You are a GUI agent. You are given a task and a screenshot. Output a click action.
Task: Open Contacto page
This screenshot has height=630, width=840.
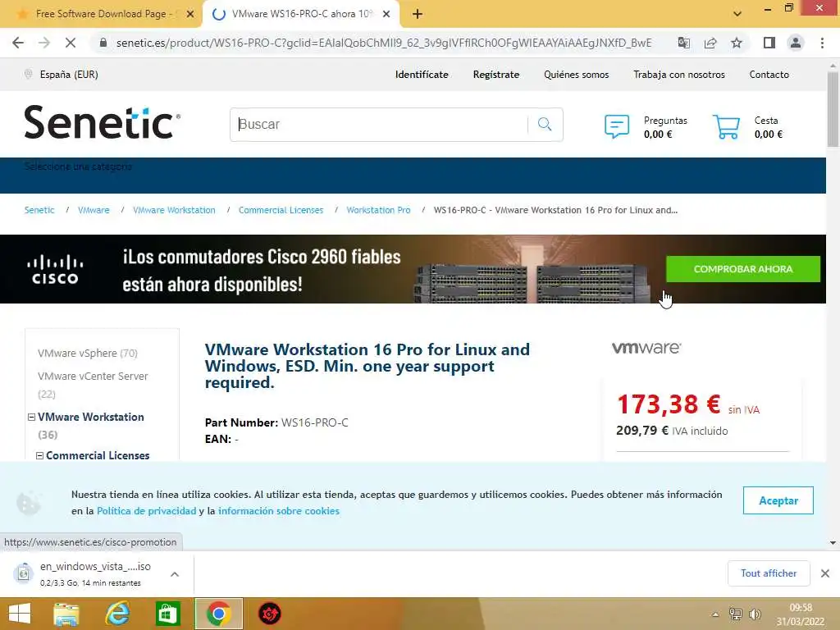769,75
